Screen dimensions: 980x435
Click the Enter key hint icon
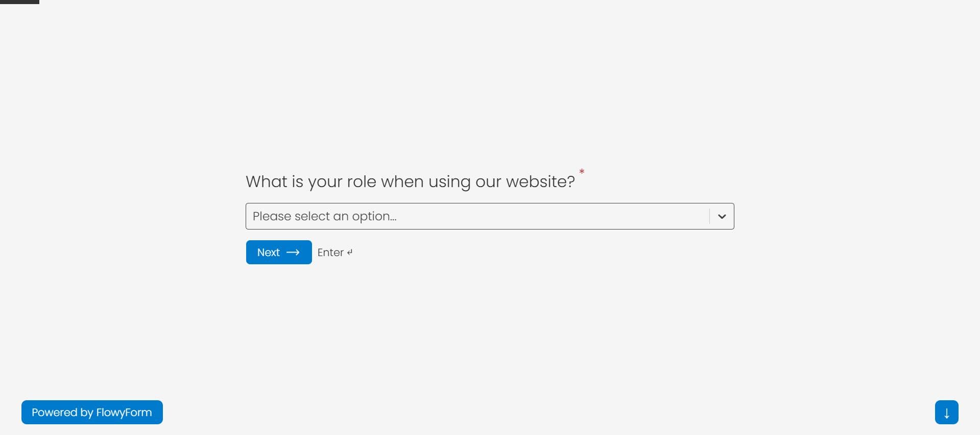(x=350, y=252)
